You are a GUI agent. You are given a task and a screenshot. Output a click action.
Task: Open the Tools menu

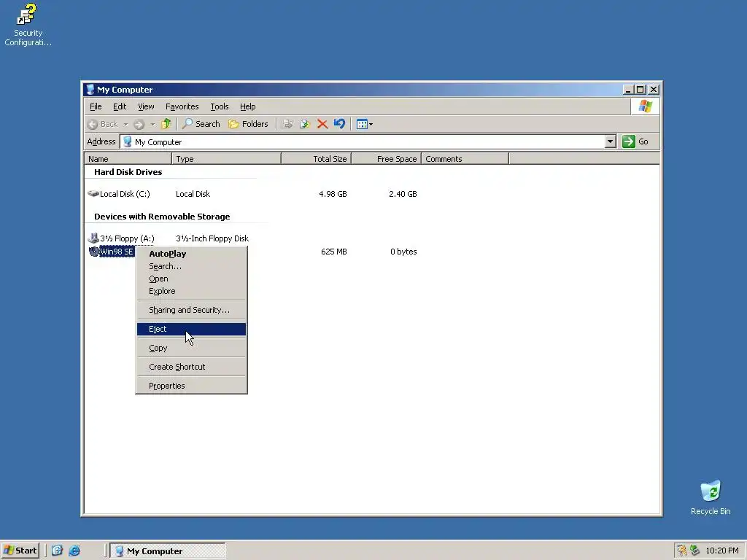[219, 106]
